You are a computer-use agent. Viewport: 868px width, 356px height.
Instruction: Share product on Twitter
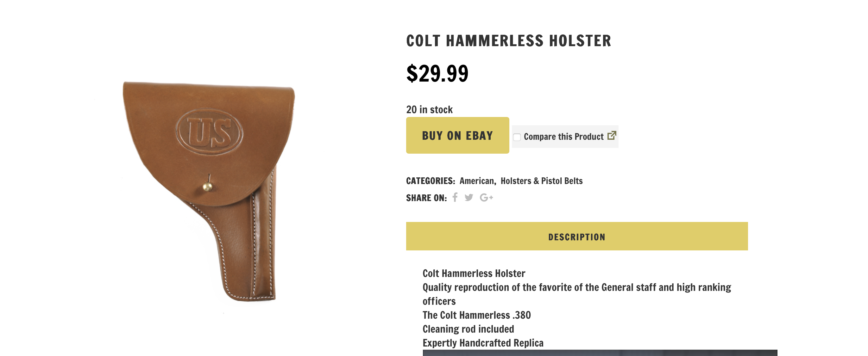click(x=469, y=198)
